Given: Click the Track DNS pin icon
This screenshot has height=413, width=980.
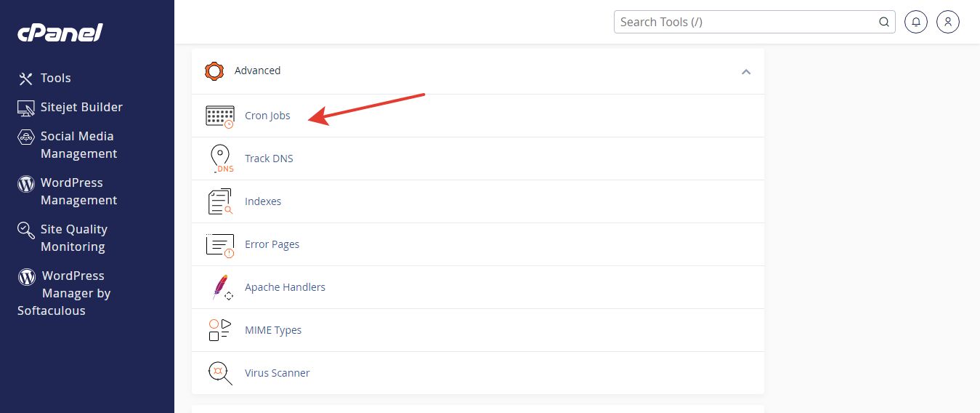Looking at the screenshot, I should [220, 159].
